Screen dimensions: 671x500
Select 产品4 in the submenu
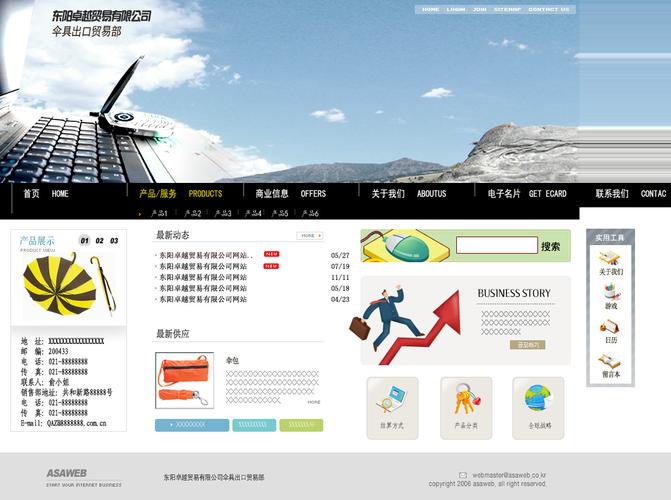click(x=252, y=213)
